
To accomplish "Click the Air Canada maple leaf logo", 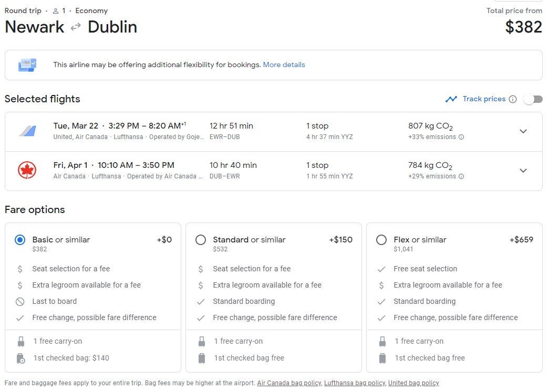I will (x=27, y=171).
